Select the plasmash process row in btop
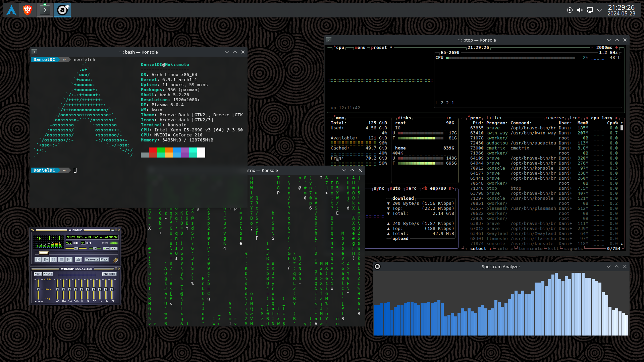The height and width of the screenshot is (362, 644). click(x=544, y=208)
